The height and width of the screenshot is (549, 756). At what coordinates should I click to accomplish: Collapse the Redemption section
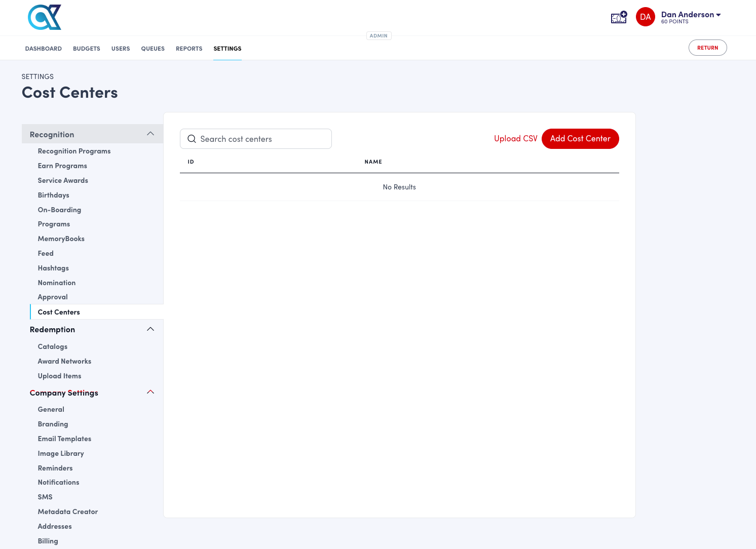(150, 329)
